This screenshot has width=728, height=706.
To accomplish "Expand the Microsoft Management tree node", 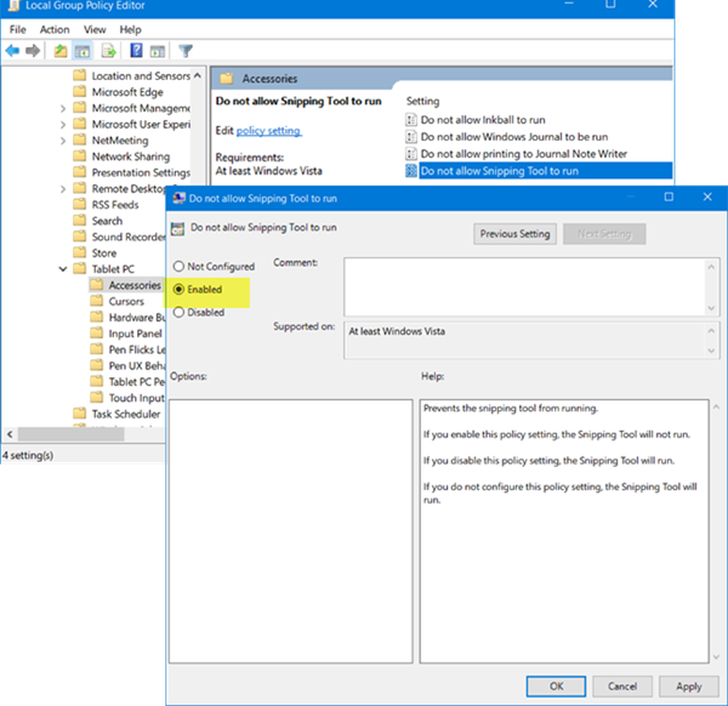I will coord(63,108).
